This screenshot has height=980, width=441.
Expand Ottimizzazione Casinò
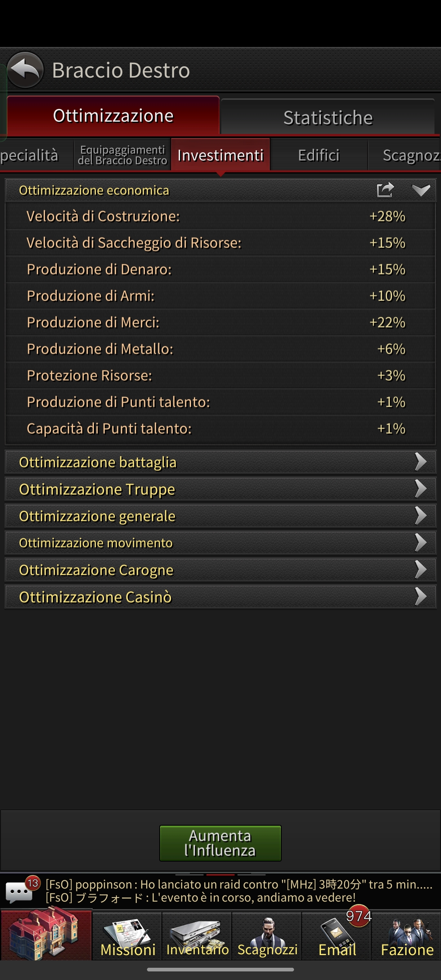pyautogui.click(x=220, y=597)
